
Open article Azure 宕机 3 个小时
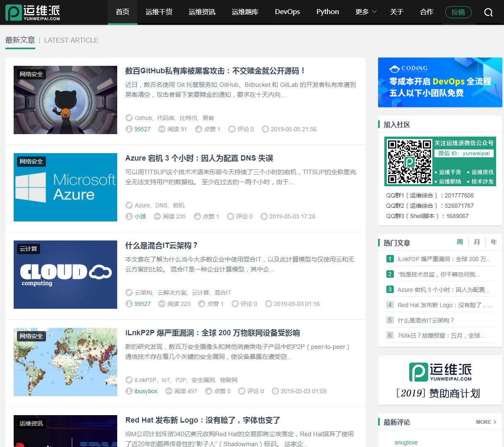(x=199, y=159)
